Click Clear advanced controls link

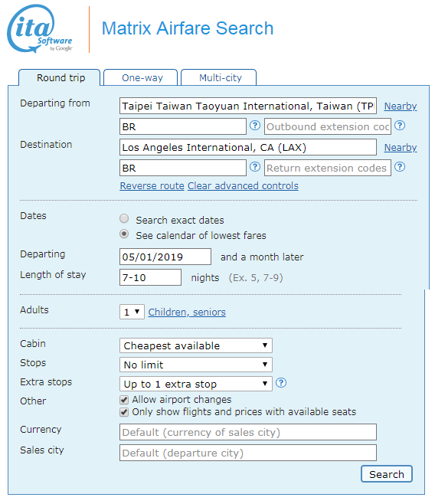(x=243, y=186)
